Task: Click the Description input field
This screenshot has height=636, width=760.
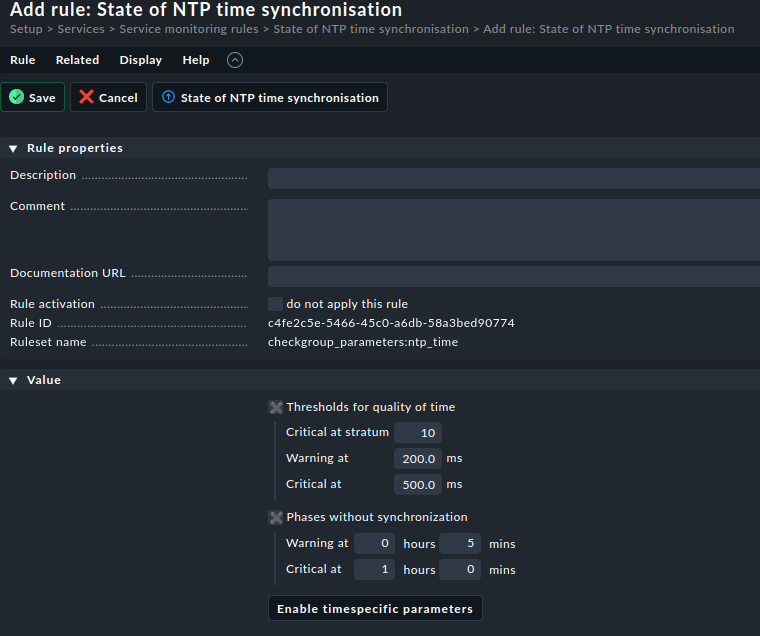Action: [513, 179]
